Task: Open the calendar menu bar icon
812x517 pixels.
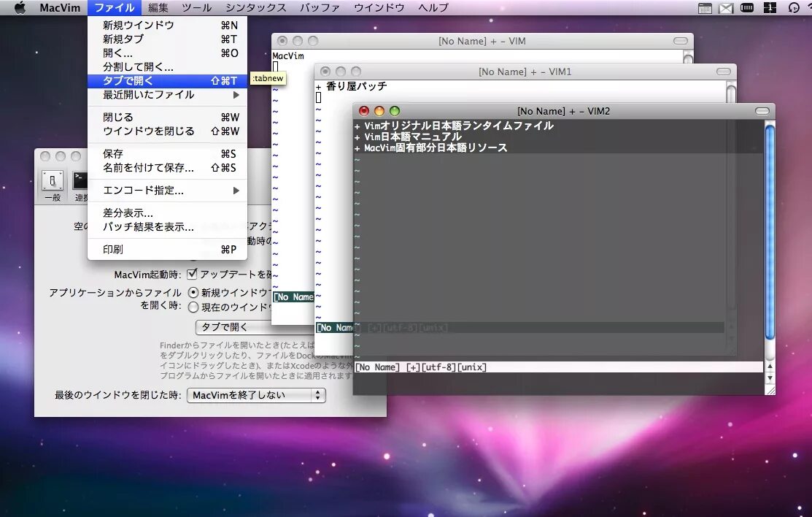Action: (705, 8)
